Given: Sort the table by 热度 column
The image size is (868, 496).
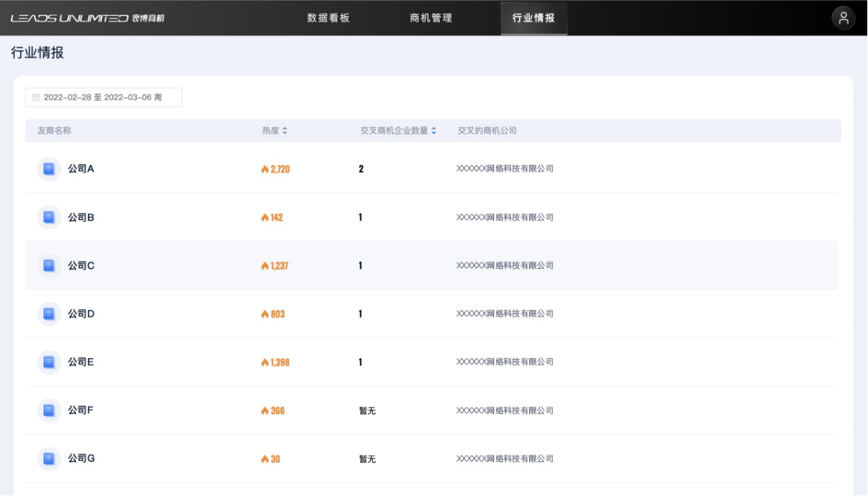Looking at the screenshot, I should point(284,131).
